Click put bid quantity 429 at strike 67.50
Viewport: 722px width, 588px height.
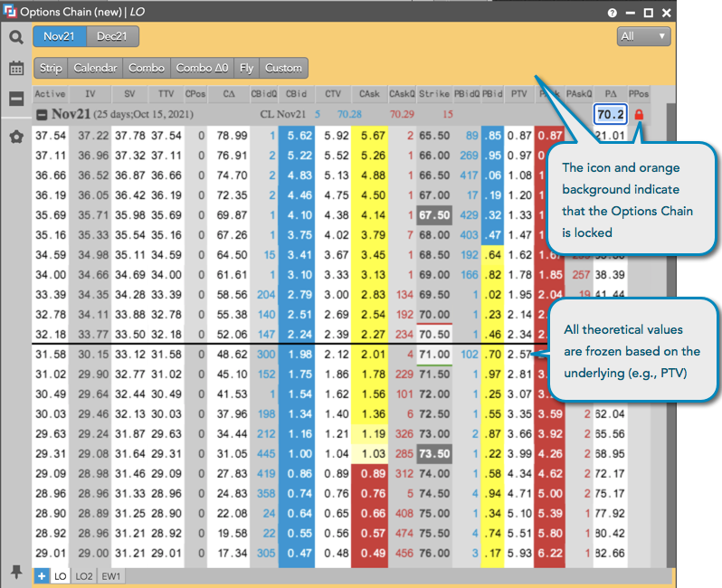coord(467,215)
